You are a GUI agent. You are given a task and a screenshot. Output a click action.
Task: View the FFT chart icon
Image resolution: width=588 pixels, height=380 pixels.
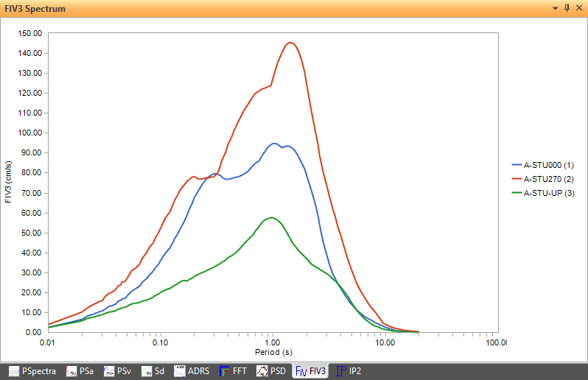[x=224, y=371]
